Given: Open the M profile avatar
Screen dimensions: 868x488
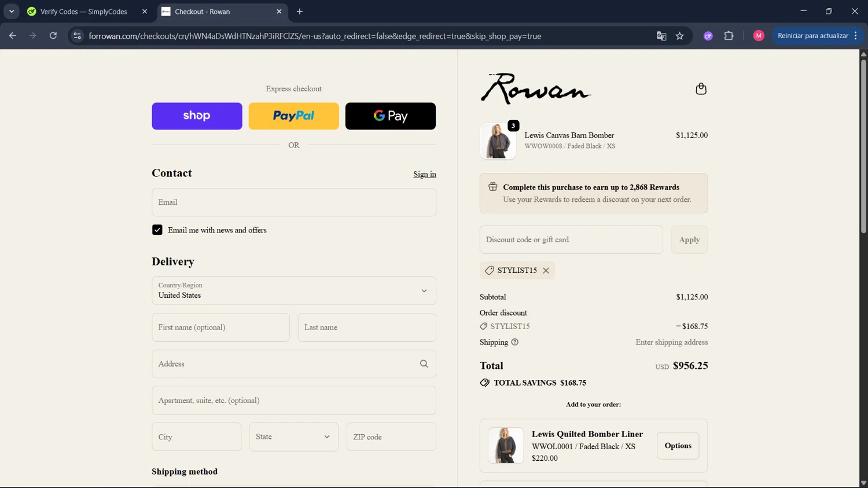Looking at the screenshot, I should click(758, 36).
